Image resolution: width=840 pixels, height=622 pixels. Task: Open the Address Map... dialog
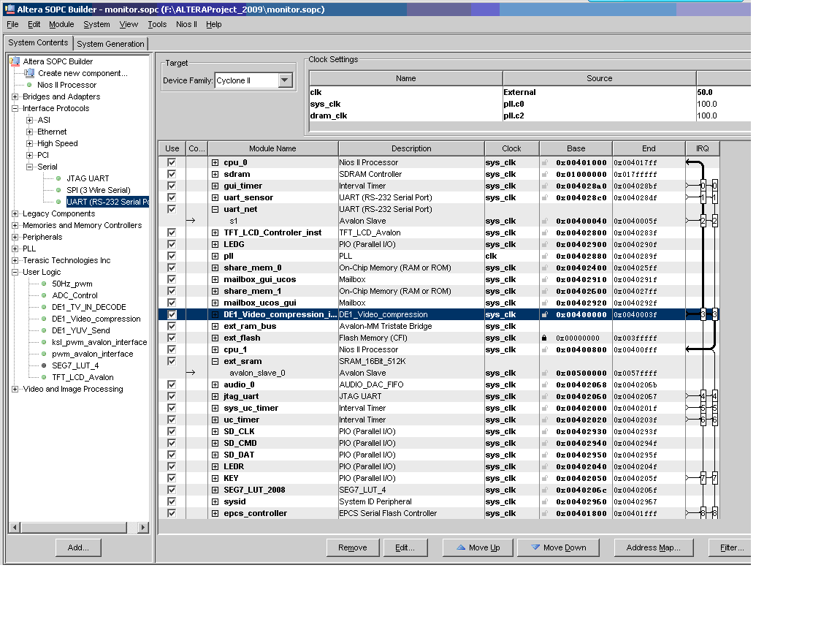(653, 547)
